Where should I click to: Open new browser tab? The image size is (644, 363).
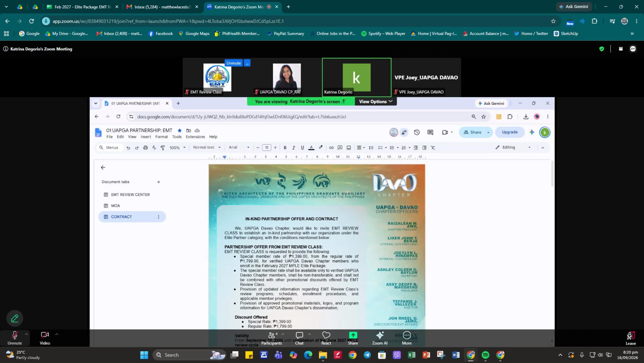tap(288, 7)
